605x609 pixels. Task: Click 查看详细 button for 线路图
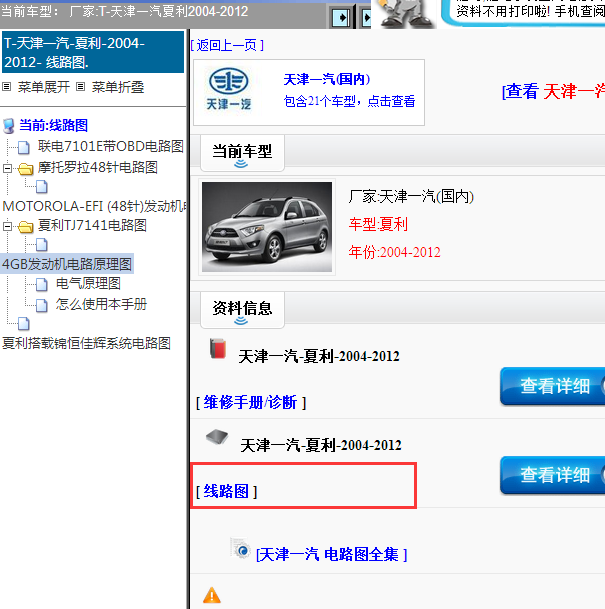click(x=553, y=475)
